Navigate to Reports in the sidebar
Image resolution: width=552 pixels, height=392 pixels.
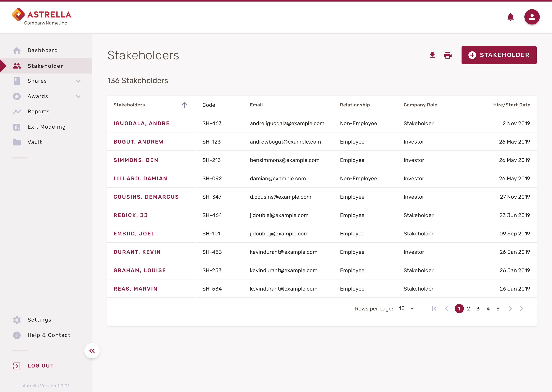38,112
